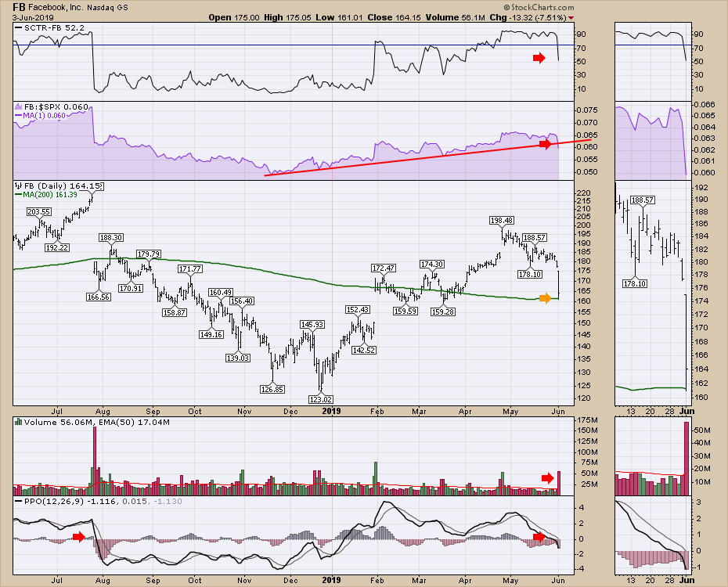
Task: Click the SCTR-FB 52.2 indicator label
Action: pos(54,28)
